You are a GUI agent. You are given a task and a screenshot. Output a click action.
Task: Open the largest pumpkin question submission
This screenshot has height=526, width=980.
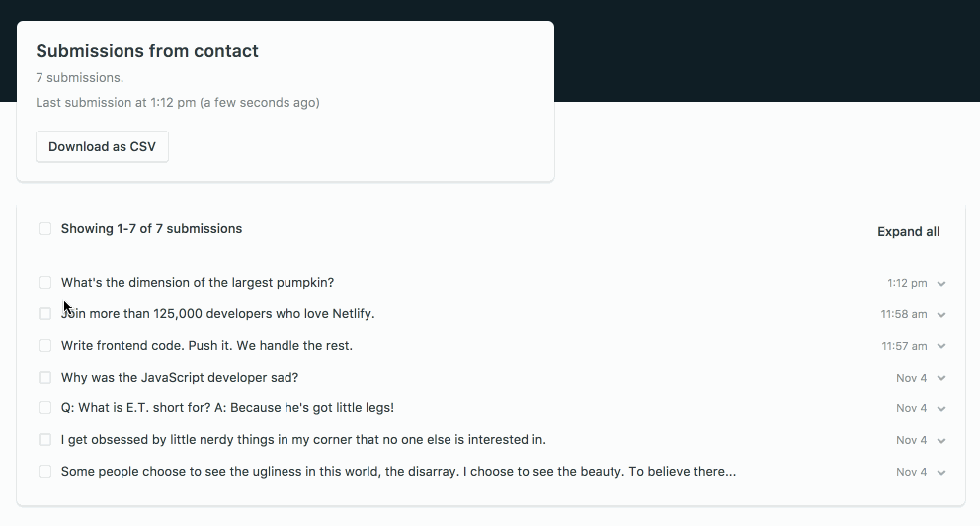point(198,283)
